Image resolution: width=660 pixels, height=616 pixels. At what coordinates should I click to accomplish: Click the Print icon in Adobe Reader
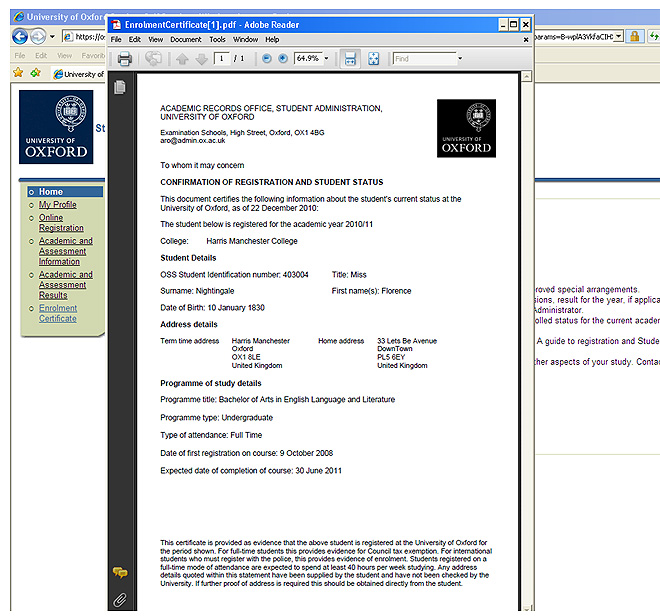click(x=125, y=59)
